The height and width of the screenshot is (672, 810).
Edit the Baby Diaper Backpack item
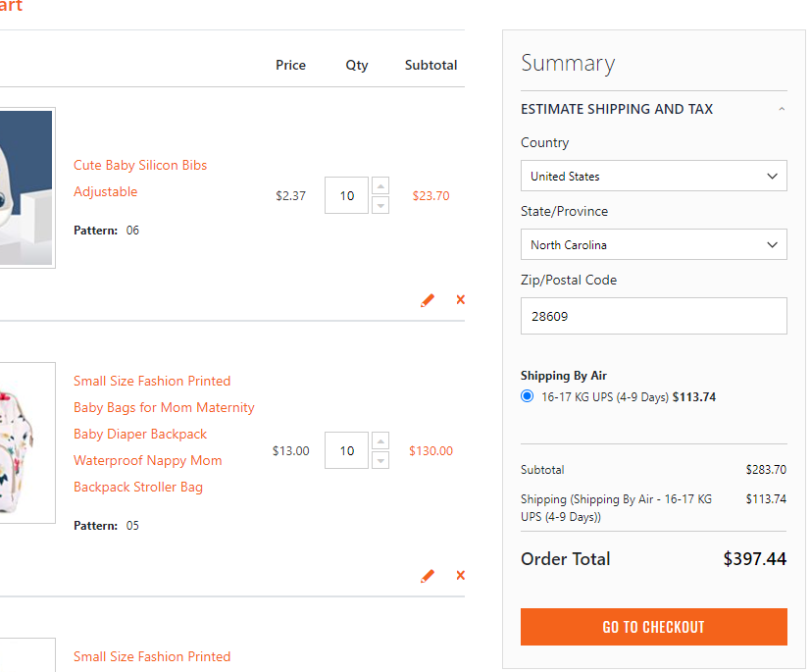click(x=428, y=576)
